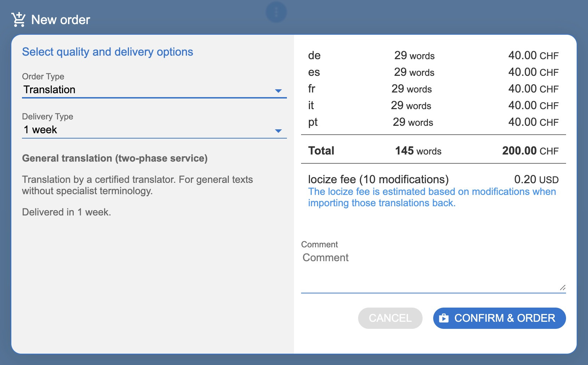The width and height of the screenshot is (588, 365).
Task: Expand the Order Type dropdown arrow
Action: click(x=278, y=91)
